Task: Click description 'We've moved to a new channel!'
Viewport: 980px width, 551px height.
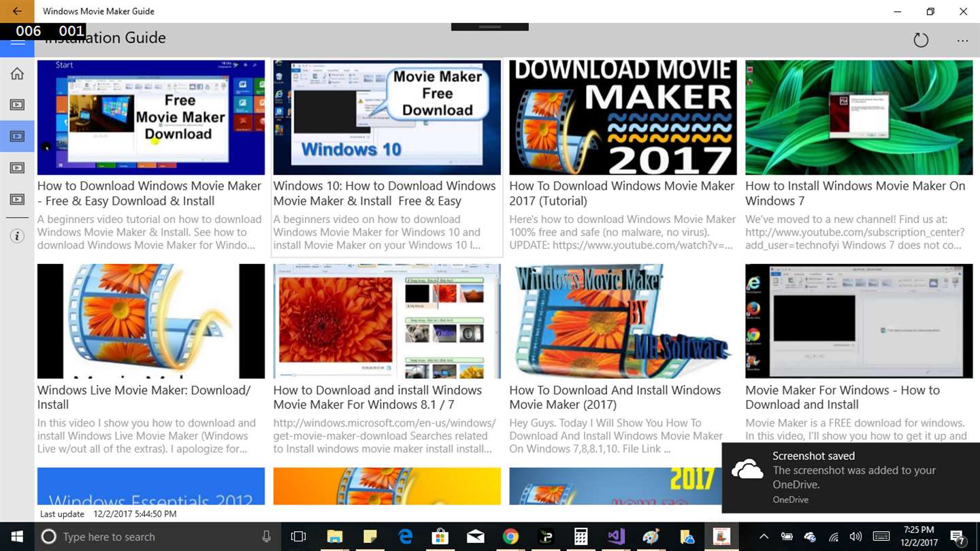Action: (x=855, y=232)
